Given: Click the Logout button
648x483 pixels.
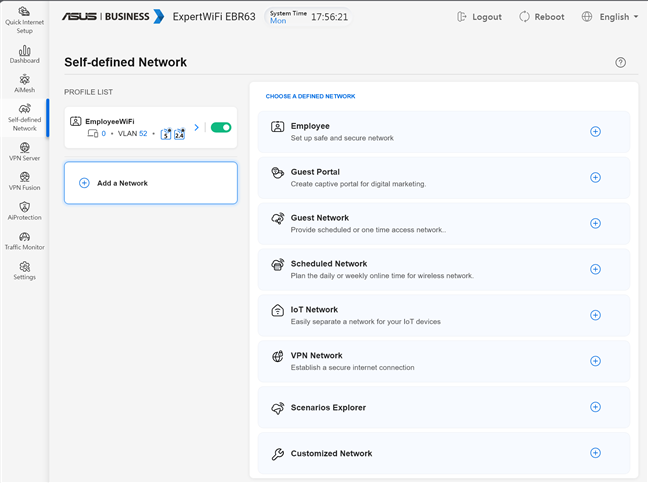Looking at the screenshot, I should click(x=479, y=17).
